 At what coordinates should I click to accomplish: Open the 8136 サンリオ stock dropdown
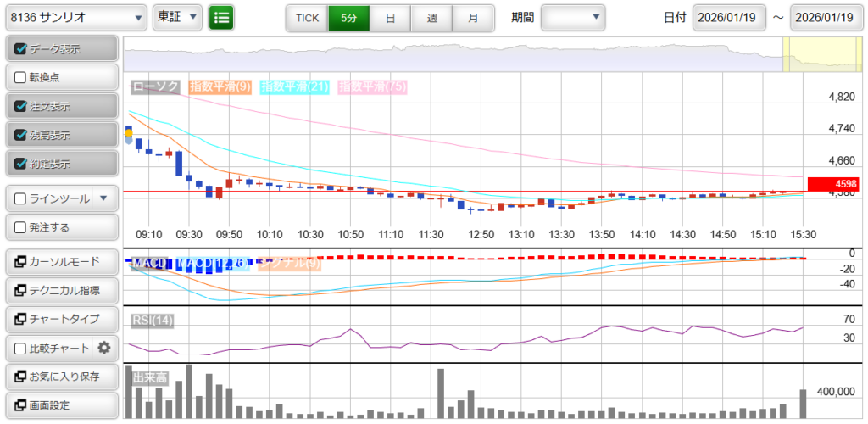(76, 17)
